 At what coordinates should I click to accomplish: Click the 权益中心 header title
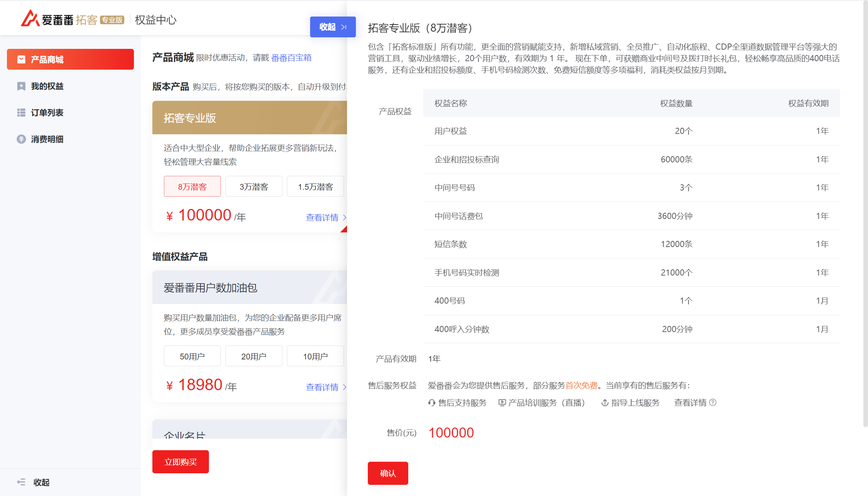pos(155,20)
